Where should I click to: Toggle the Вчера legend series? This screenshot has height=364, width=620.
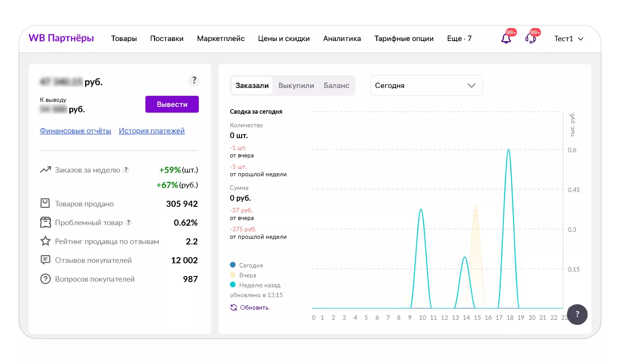pos(243,275)
